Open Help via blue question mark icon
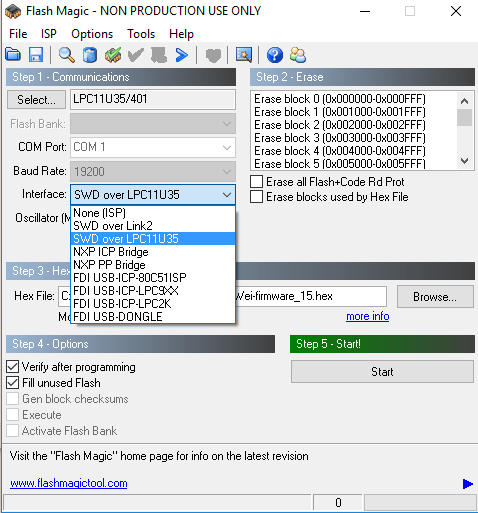478x513 pixels. 275,55
